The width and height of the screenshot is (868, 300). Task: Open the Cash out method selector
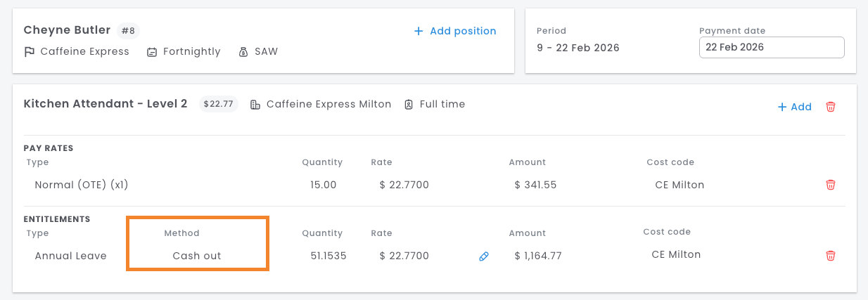coord(197,256)
